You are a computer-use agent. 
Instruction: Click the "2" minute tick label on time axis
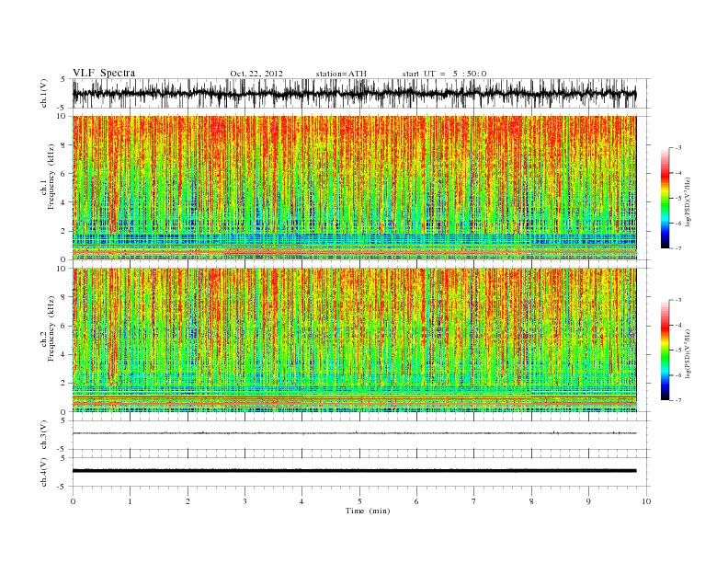pyautogui.click(x=188, y=501)
